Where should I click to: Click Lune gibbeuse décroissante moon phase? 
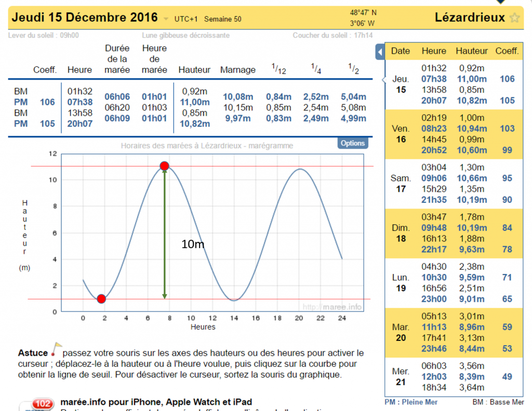point(185,35)
